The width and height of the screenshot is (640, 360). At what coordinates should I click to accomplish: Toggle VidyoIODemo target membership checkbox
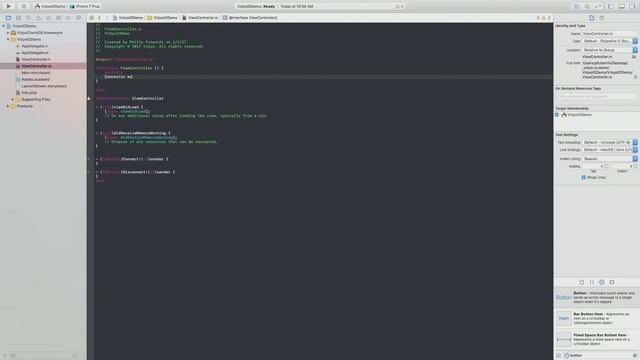click(557, 115)
